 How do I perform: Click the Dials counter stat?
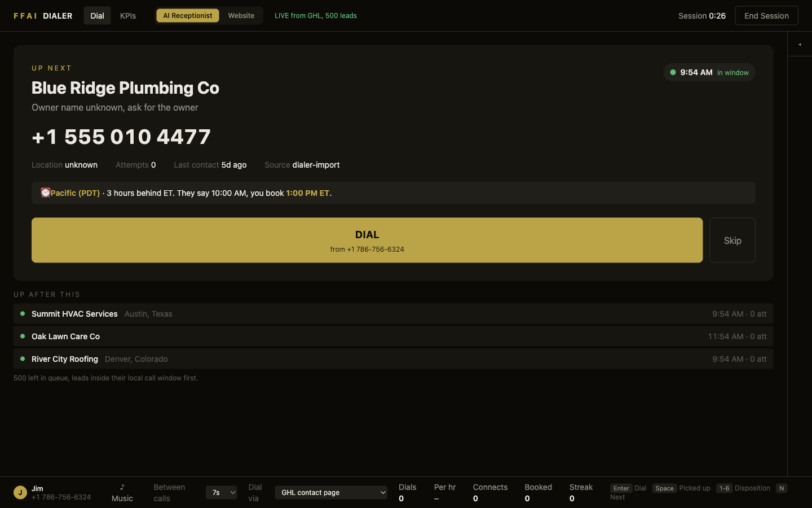click(408, 493)
